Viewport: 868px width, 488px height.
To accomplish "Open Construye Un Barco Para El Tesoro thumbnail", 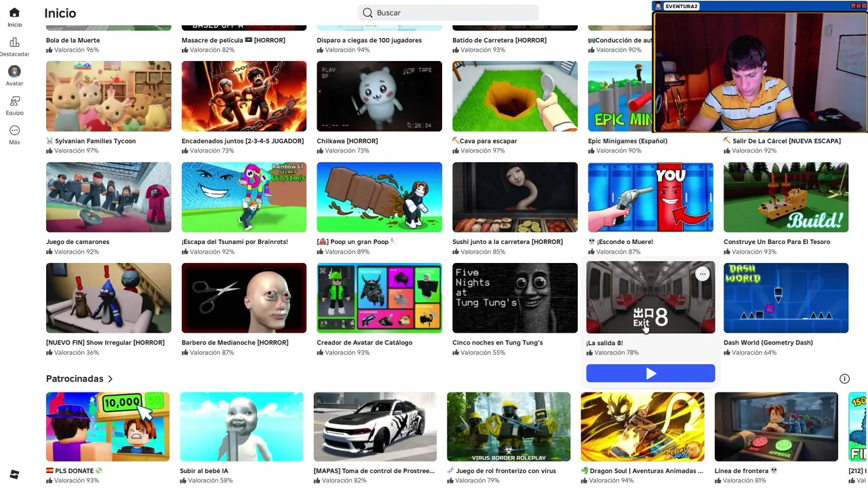I will click(x=786, y=197).
